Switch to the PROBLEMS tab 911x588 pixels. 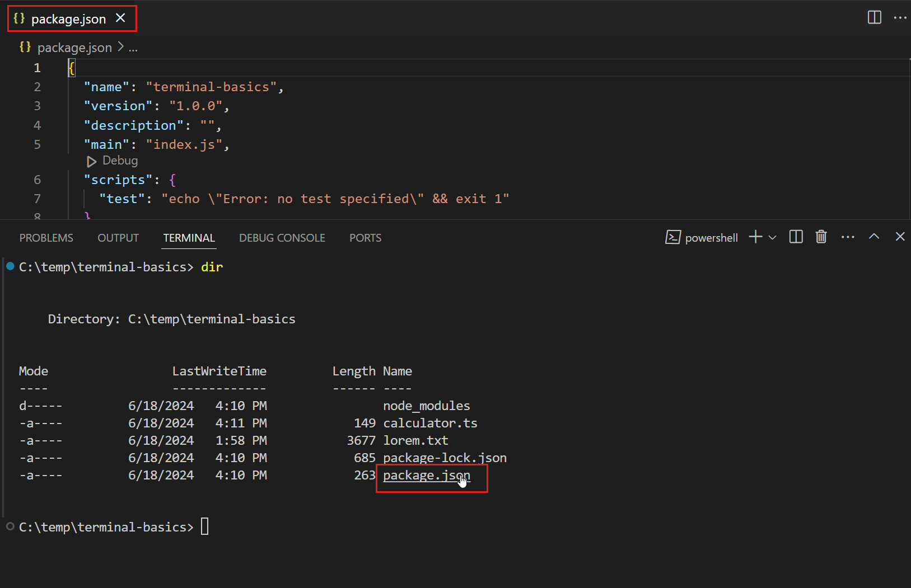pos(46,237)
